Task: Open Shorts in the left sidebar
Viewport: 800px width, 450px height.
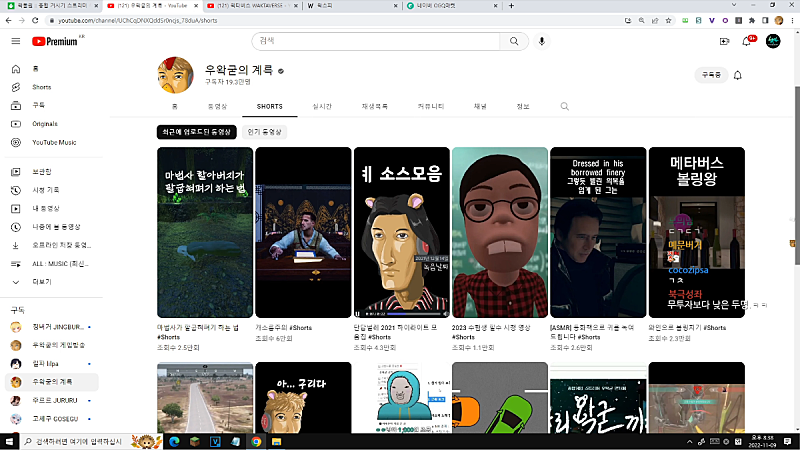Action: coord(41,87)
